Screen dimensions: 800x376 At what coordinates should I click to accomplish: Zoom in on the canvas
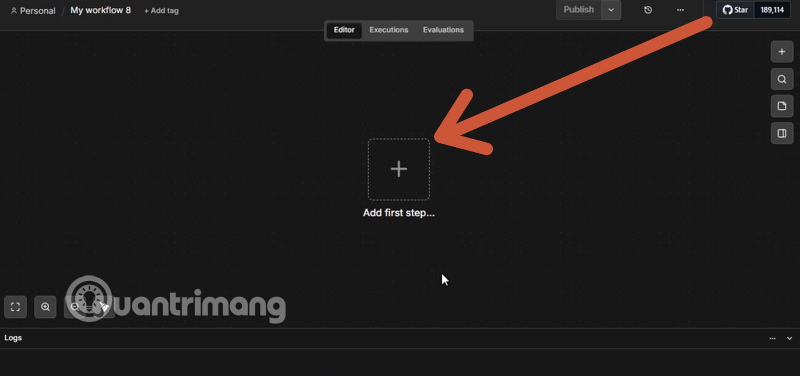click(45, 307)
